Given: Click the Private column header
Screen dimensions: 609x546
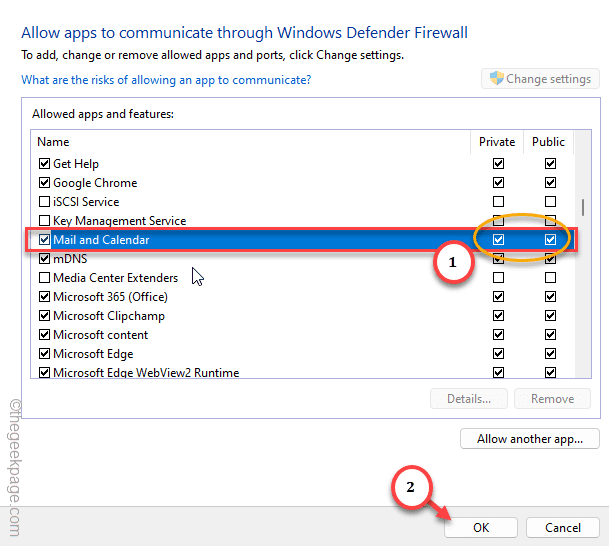Looking at the screenshot, I should click(x=497, y=142).
